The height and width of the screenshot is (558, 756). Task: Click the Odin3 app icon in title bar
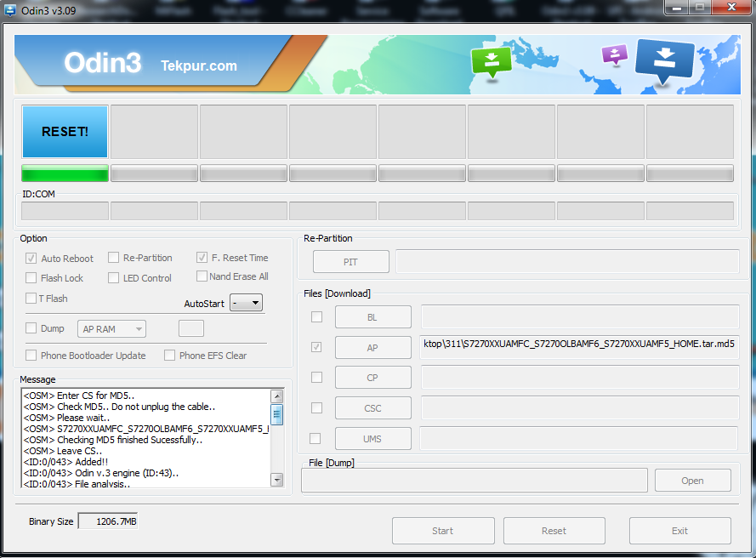pyautogui.click(x=9, y=9)
